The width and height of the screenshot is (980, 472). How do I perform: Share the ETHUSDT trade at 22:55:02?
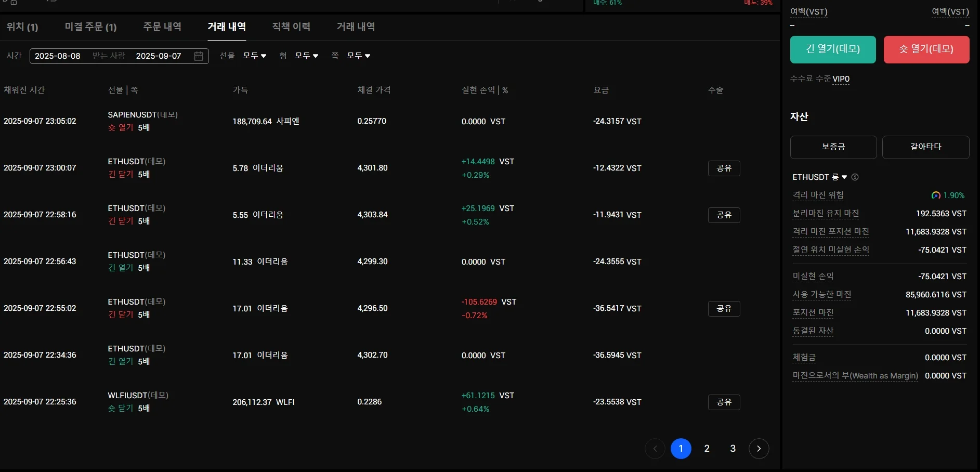[724, 309]
